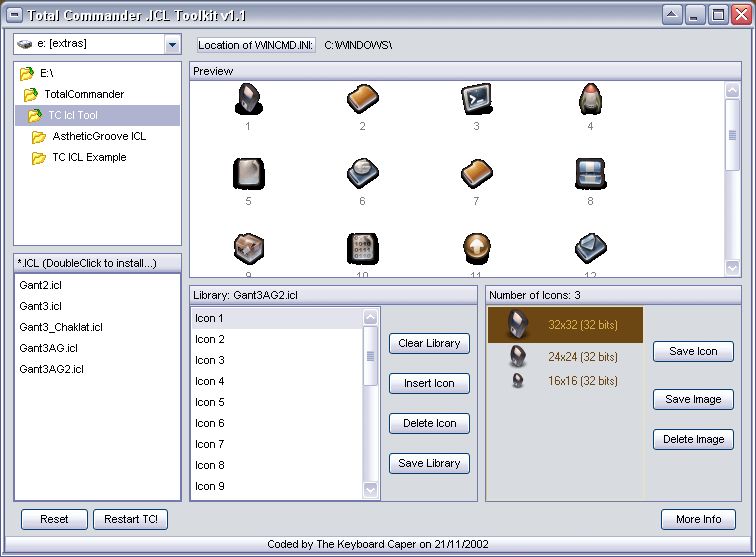Click the preview scrollbar thumb
The height and width of the screenshot is (557, 756).
pos(732,135)
